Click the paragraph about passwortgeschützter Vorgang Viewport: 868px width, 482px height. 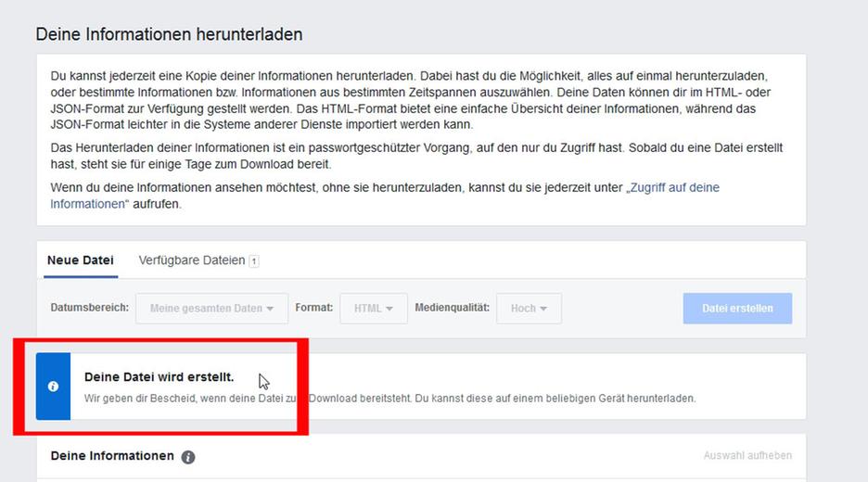[416, 156]
